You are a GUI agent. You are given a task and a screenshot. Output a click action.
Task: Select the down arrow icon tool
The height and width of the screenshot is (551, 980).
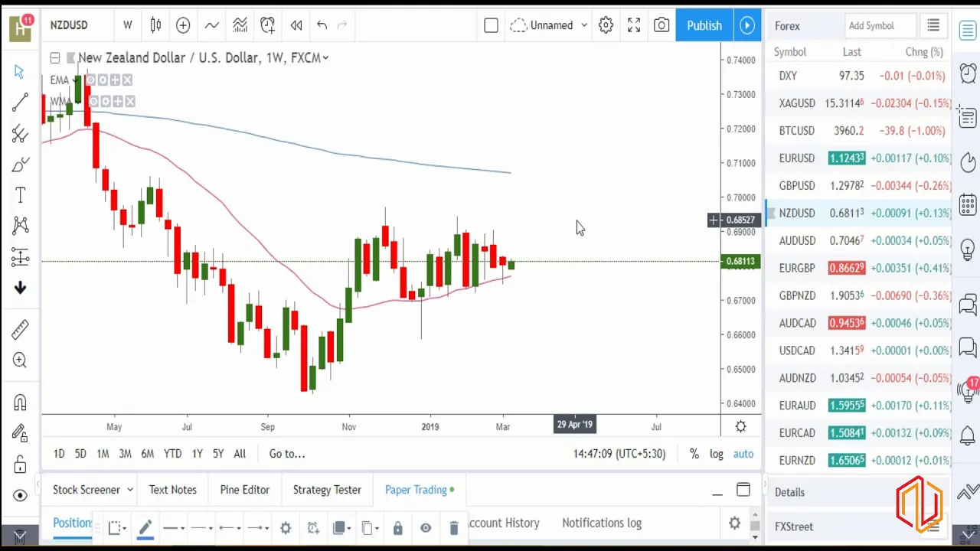[20, 288]
